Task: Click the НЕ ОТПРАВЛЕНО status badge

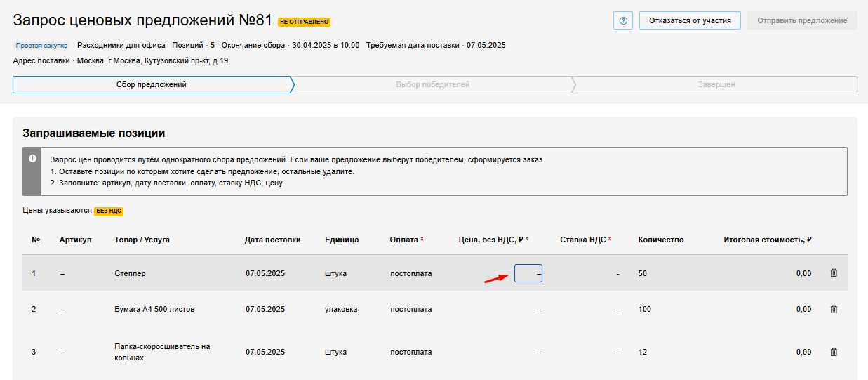Action: coord(305,22)
